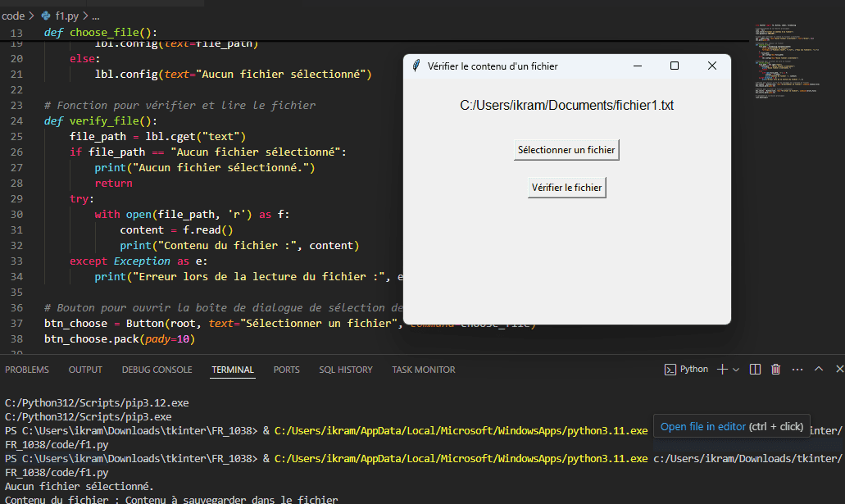Click terminal line 'C:/Python312/Scripts/pip3.exe'
845x504 pixels.
tap(89, 416)
